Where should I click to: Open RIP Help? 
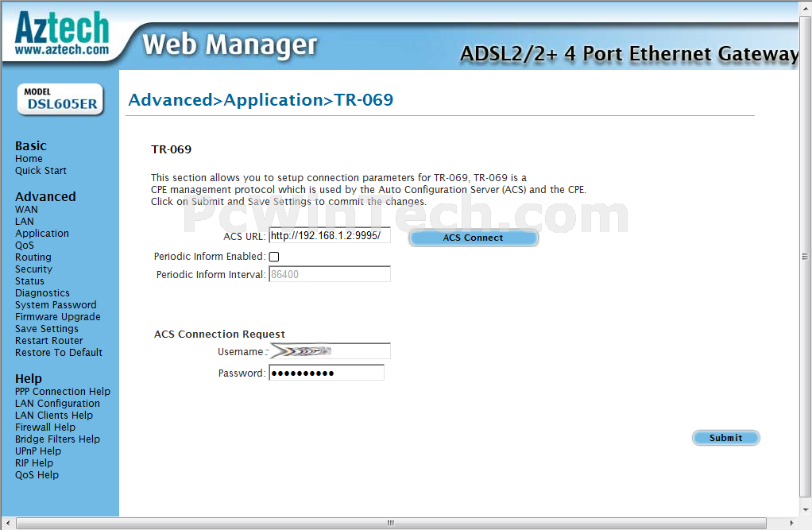34,462
